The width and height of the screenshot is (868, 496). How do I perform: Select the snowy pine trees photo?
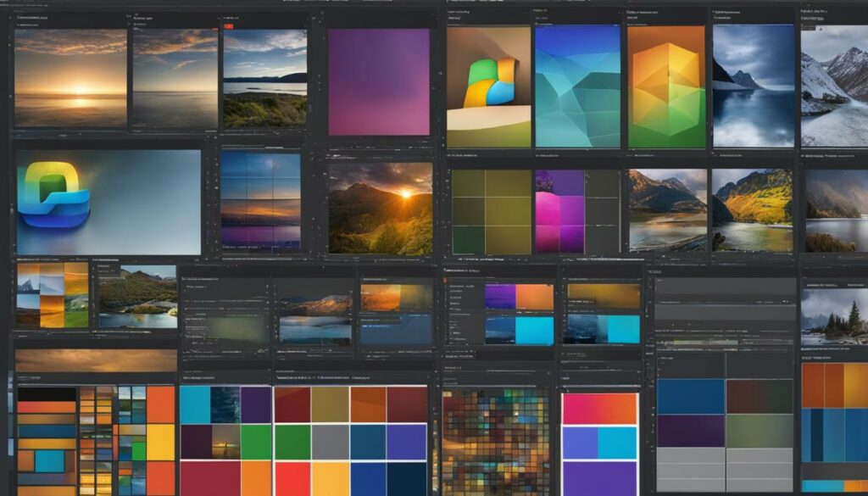[834, 312]
